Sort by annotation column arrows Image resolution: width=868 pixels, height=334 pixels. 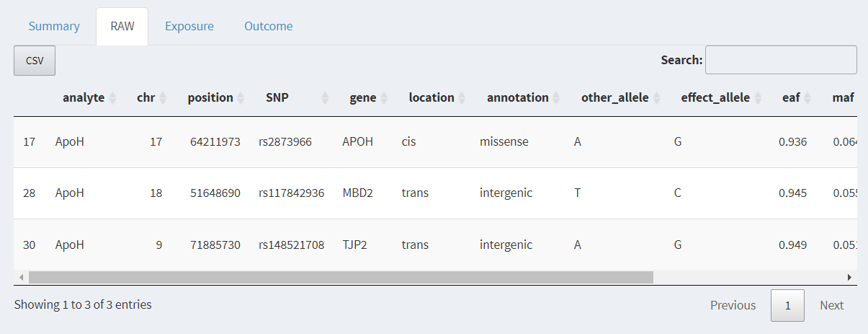556,98
